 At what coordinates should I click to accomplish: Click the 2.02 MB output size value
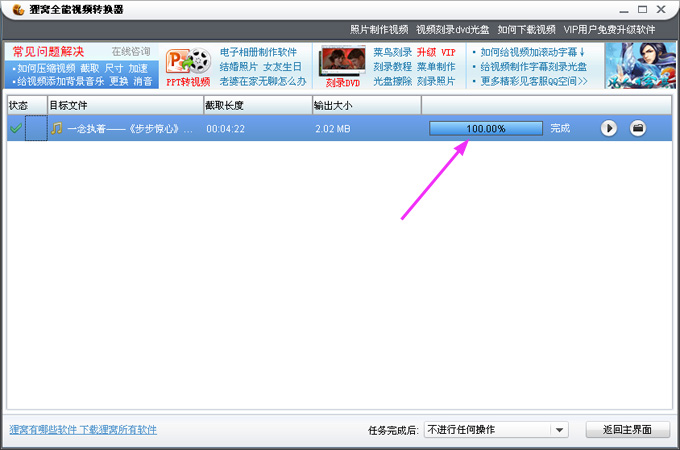coord(333,129)
